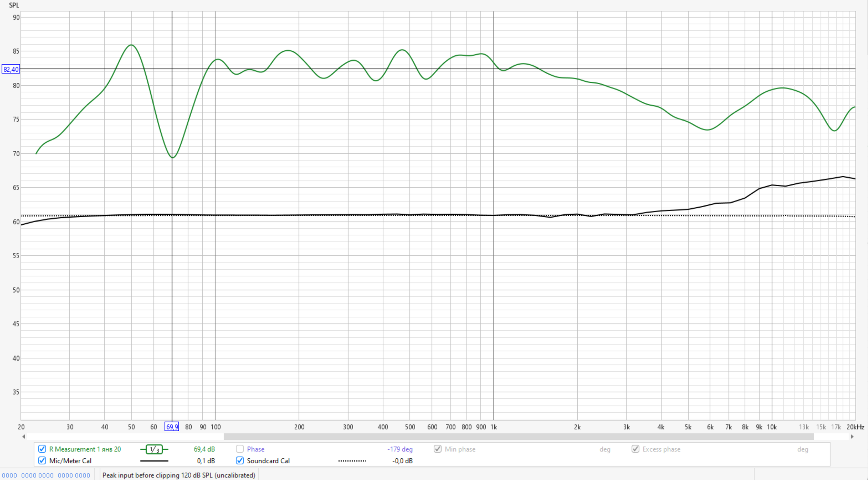Click the left scroll arrow below graph

24,436
